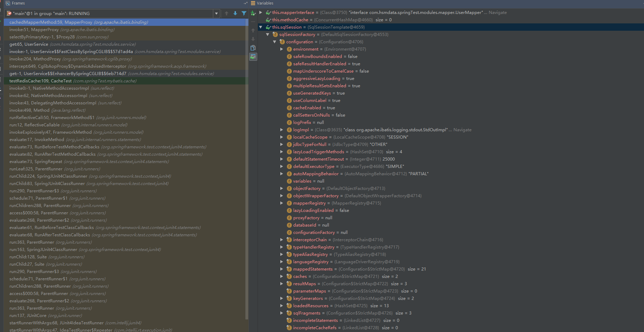Collapse configuration node
This screenshot has width=644, height=332.
[x=275, y=42]
